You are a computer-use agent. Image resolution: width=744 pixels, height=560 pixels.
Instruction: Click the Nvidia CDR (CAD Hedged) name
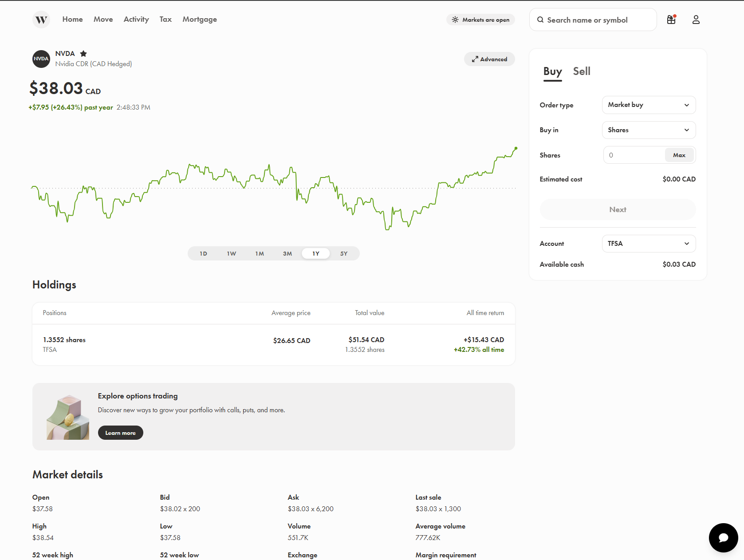(x=93, y=64)
